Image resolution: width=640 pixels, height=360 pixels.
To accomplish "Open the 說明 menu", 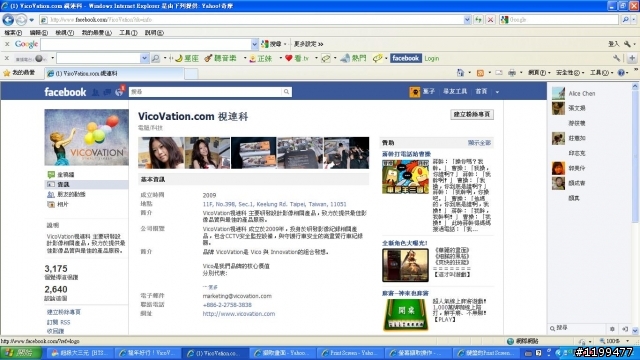I will pyautogui.click(x=154, y=33).
